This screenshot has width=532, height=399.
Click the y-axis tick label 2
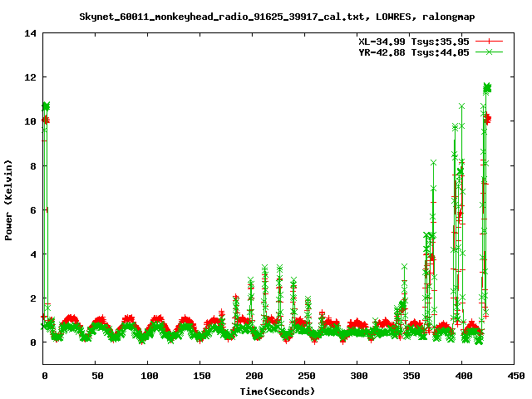coord(33,298)
